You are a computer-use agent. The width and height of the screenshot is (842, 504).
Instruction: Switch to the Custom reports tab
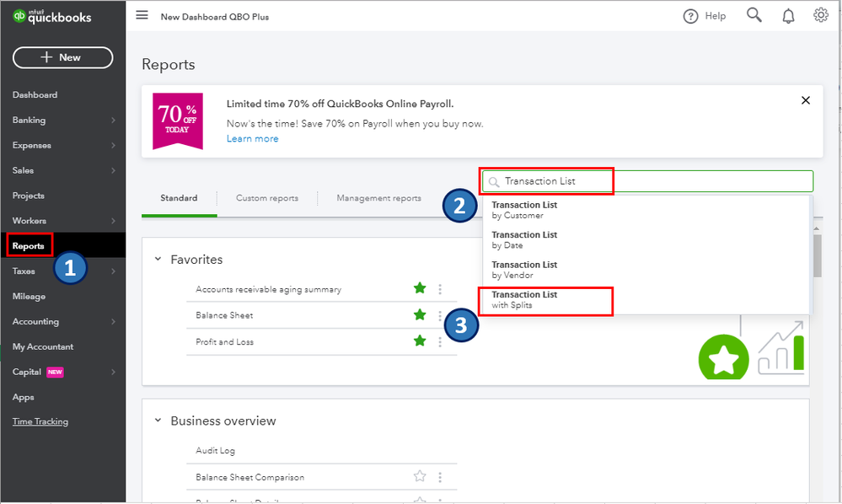(267, 198)
